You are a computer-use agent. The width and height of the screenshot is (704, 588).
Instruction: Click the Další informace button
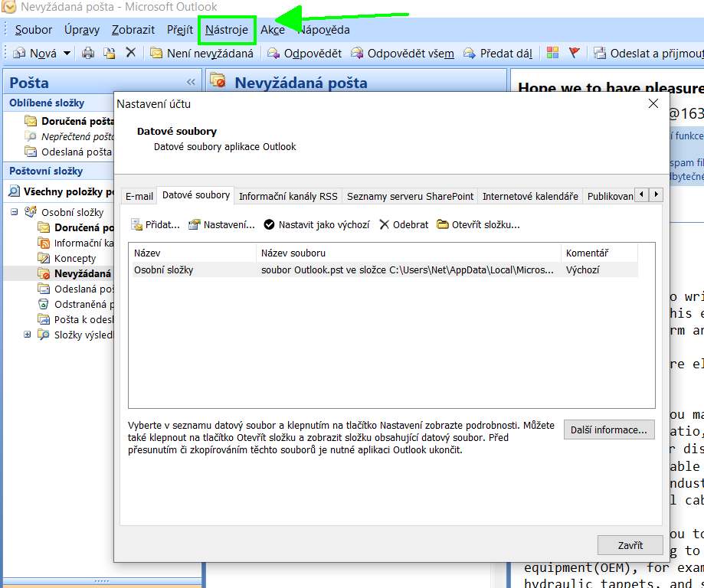pyautogui.click(x=609, y=430)
